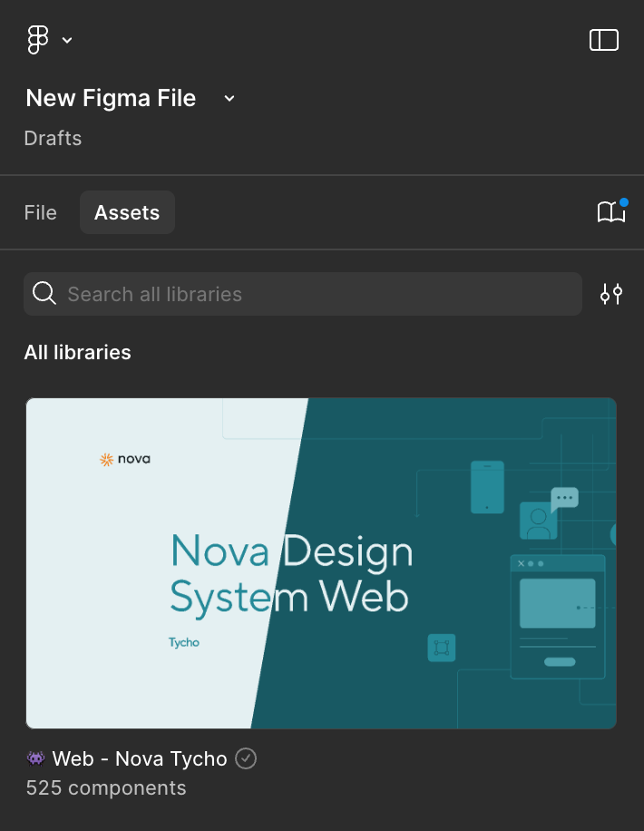Expand New Figma File dropdown chevron
Image resolution: width=644 pixels, height=831 pixels.
[229, 98]
